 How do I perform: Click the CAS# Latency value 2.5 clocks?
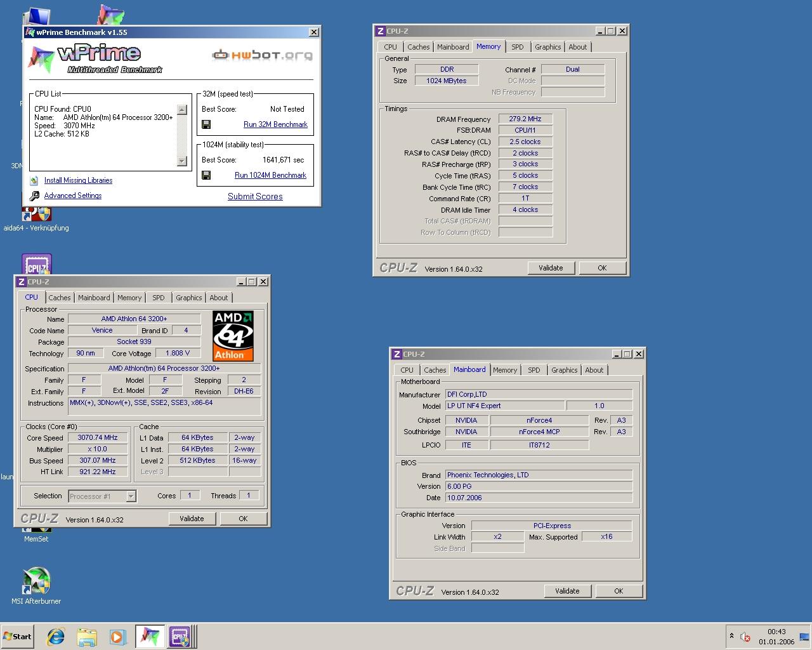coord(525,142)
